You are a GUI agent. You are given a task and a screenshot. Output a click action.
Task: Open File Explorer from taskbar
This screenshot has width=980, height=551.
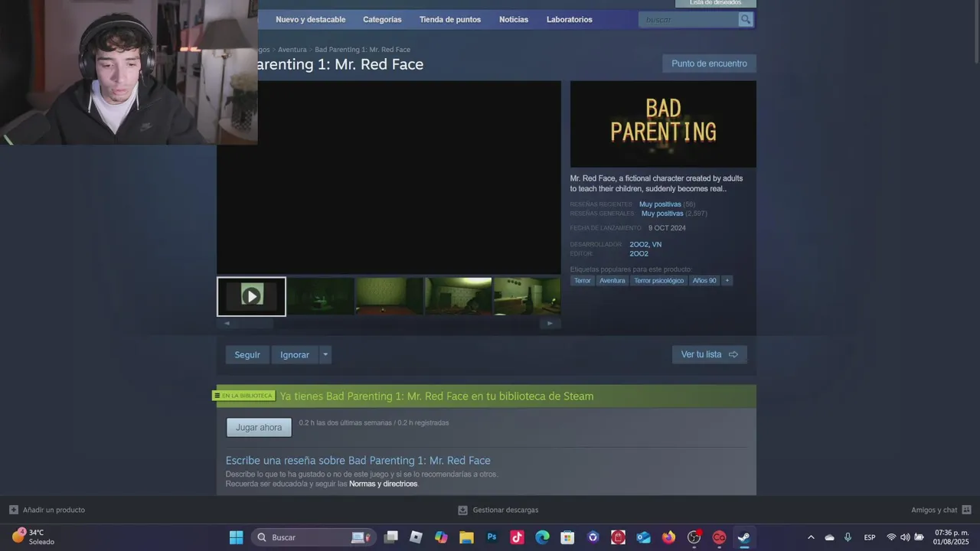pyautogui.click(x=466, y=537)
